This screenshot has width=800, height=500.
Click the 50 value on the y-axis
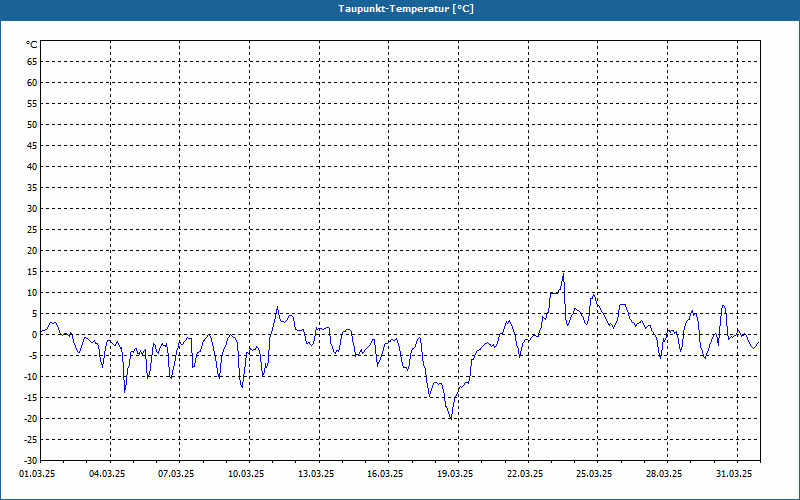click(x=32, y=124)
